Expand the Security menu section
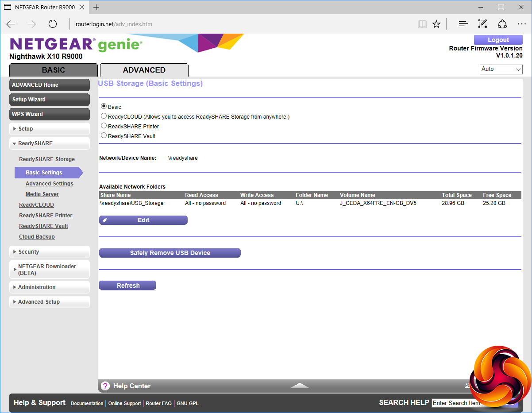The image size is (532, 413). coord(50,252)
